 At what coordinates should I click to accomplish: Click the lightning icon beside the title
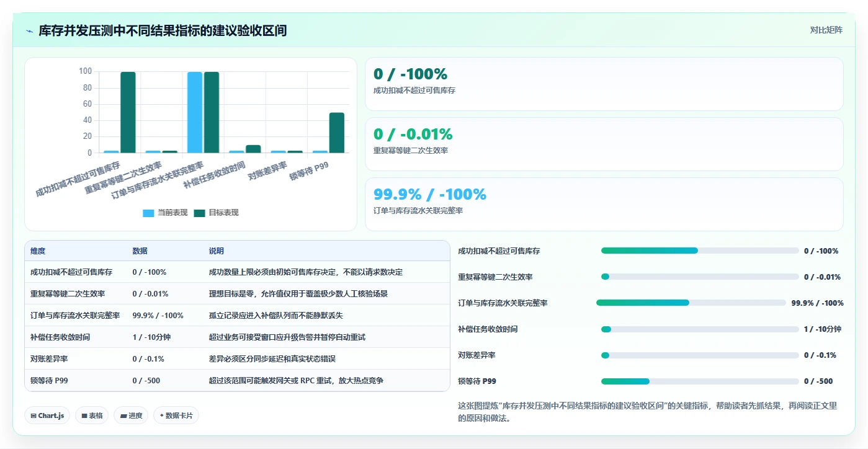tap(29, 30)
